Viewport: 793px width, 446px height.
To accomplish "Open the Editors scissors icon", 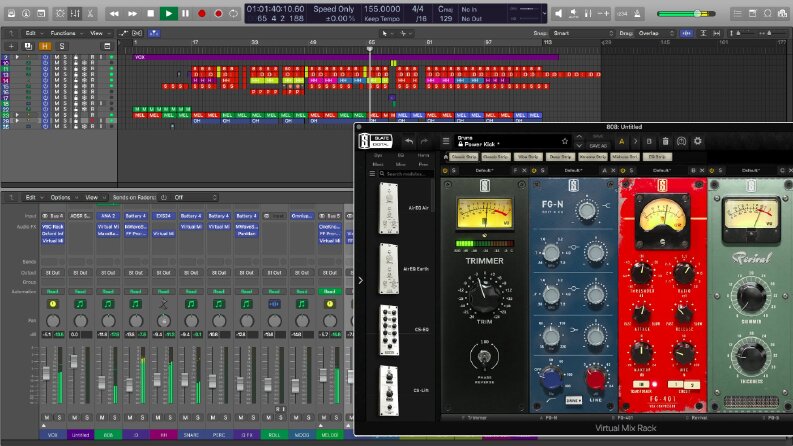I will coord(90,14).
